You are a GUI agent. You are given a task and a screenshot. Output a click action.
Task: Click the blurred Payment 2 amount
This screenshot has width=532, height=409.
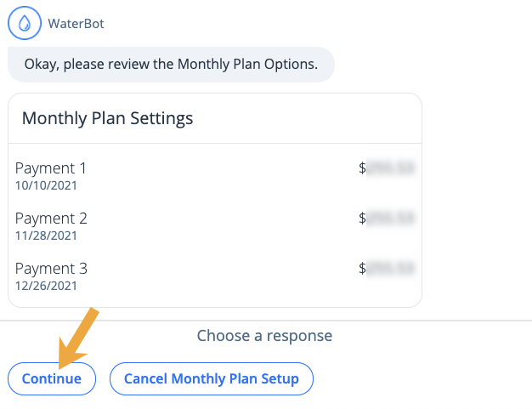391,219
